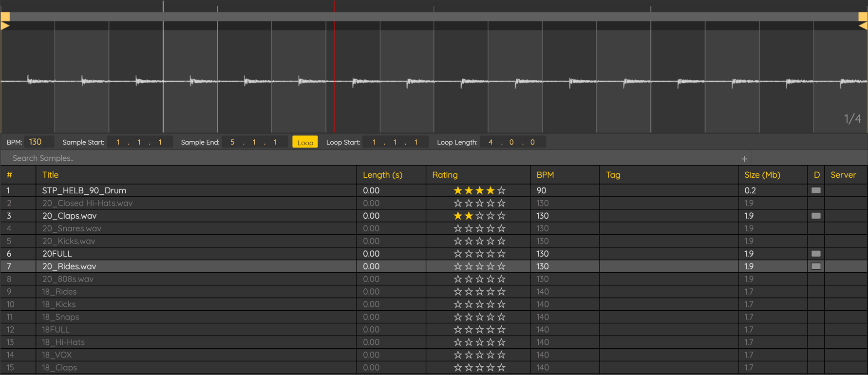Select the 18_Rides sample title

[x=59, y=292]
